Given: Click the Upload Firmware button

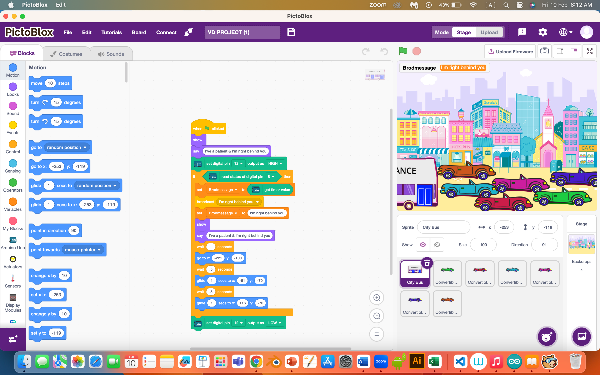Looking at the screenshot, I should click(x=510, y=51).
